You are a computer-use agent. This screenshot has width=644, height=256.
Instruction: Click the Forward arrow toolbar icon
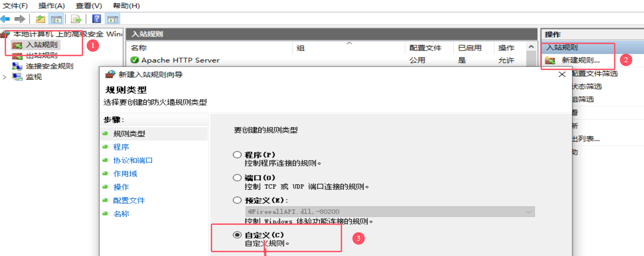20,19
